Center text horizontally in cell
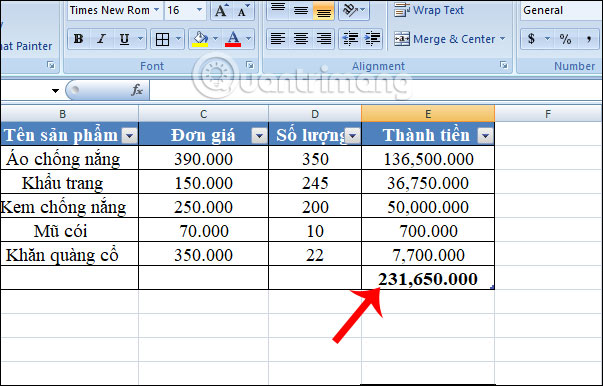The image size is (603, 386). pyautogui.click(x=301, y=39)
